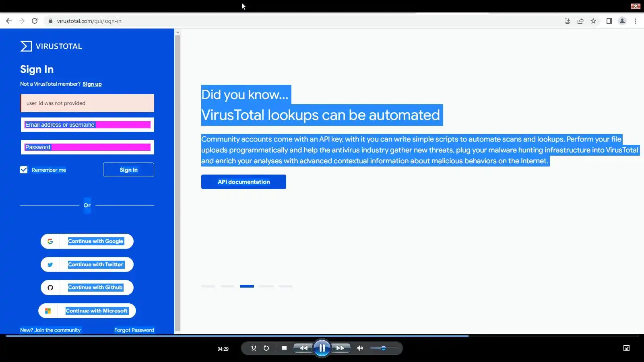The width and height of the screenshot is (644, 362).
Task: Click the Email address or username field
Action: click(x=87, y=125)
